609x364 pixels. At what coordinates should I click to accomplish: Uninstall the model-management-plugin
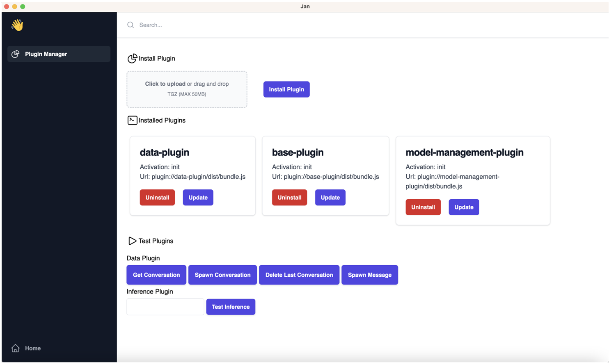click(x=423, y=207)
